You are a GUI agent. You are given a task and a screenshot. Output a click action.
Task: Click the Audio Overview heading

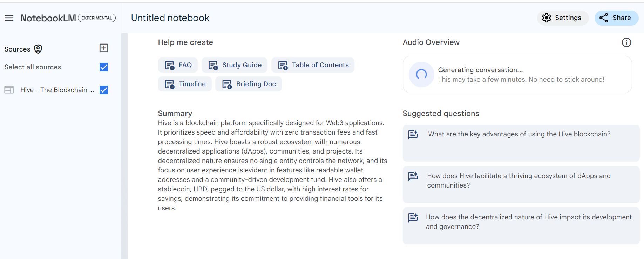tap(431, 42)
